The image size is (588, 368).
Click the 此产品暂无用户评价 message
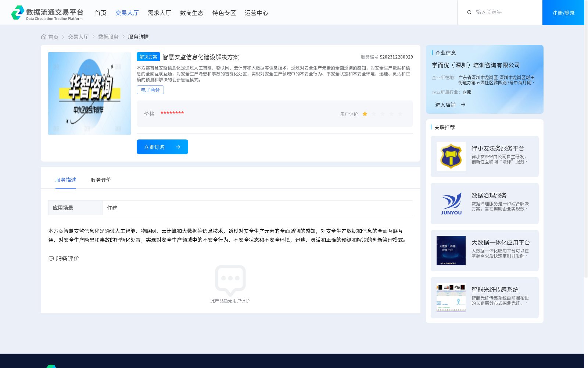pyautogui.click(x=230, y=301)
